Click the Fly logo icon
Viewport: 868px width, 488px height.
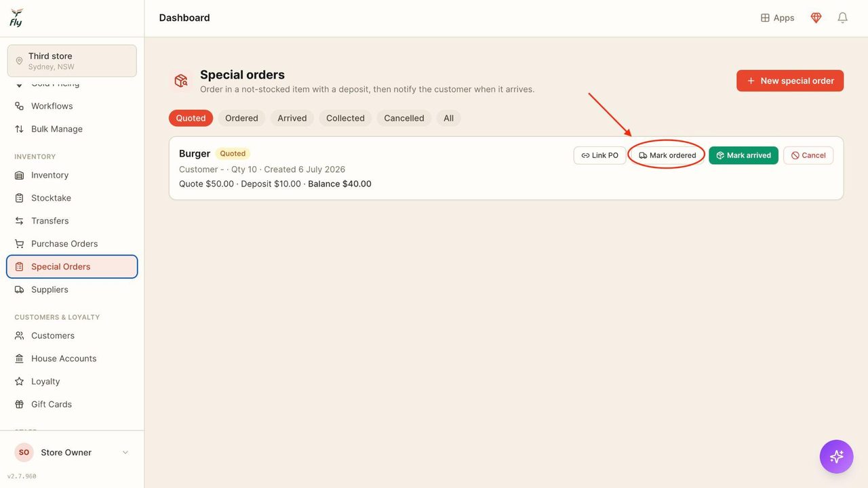coord(16,18)
